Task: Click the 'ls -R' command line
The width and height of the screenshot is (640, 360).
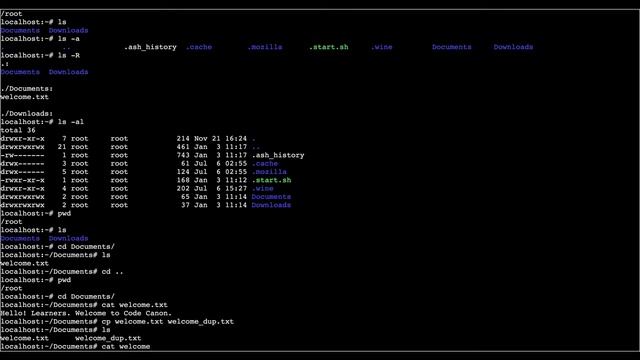Action: click(40, 56)
